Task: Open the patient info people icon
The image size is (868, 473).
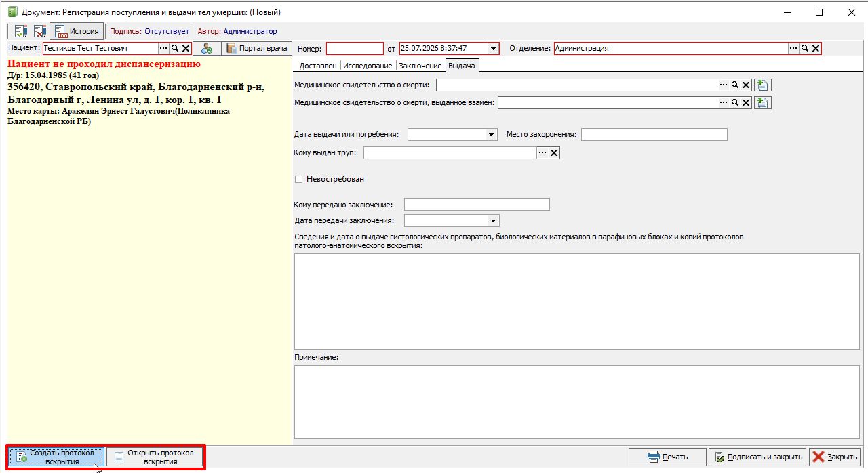Action: pyautogui.click(x=207, y=49)
